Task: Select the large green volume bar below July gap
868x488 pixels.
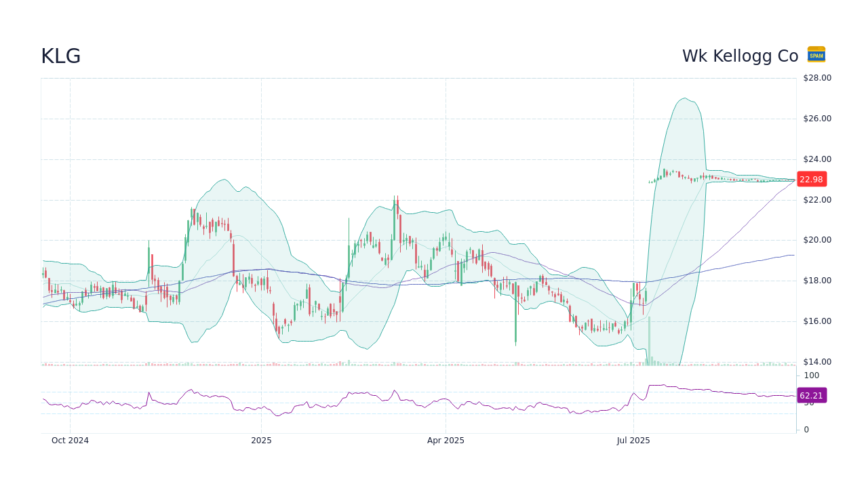Action: pyautogui.click(x=649, y=339)
